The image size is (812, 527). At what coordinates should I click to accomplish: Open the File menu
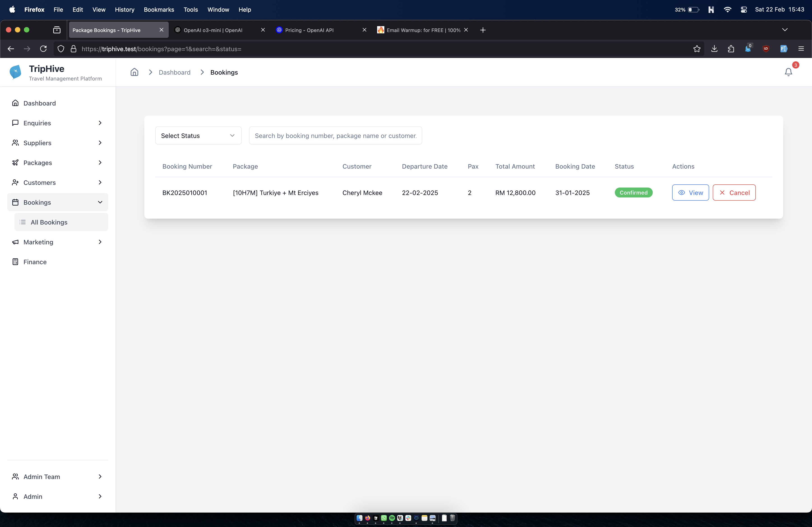[58, 9]
